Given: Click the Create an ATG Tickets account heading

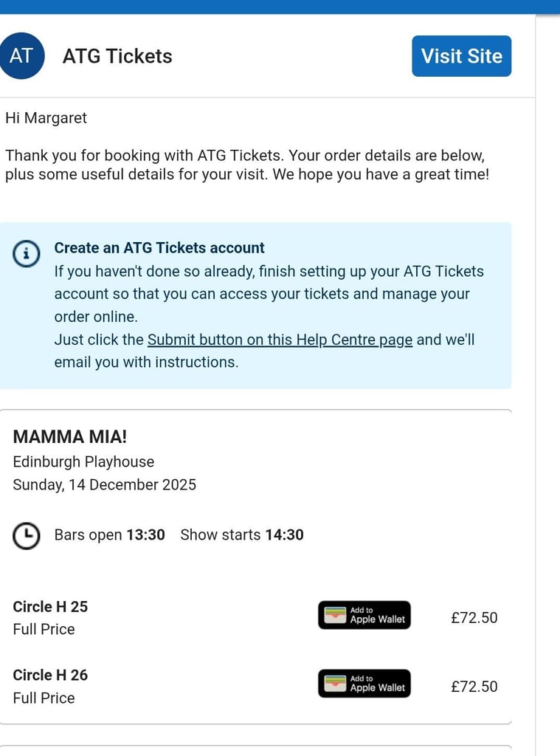Looking at the screenshot, I should (x=159, y=248).
